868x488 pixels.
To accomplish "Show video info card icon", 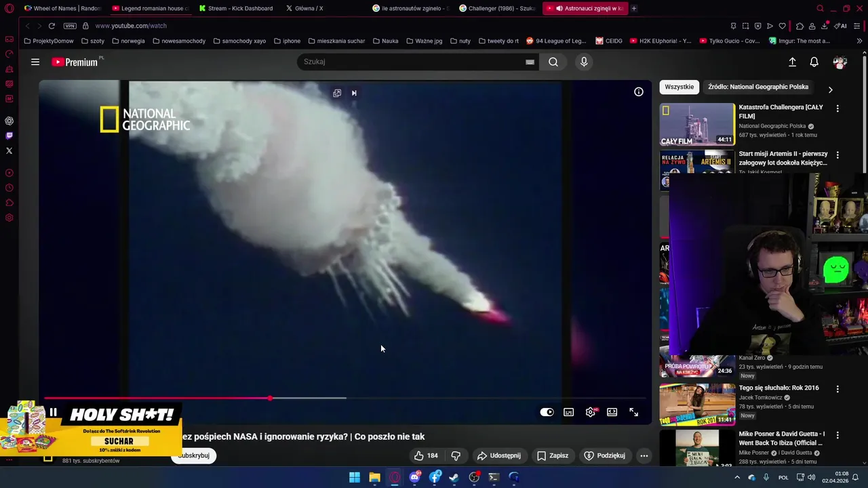I will coord(638,91).
